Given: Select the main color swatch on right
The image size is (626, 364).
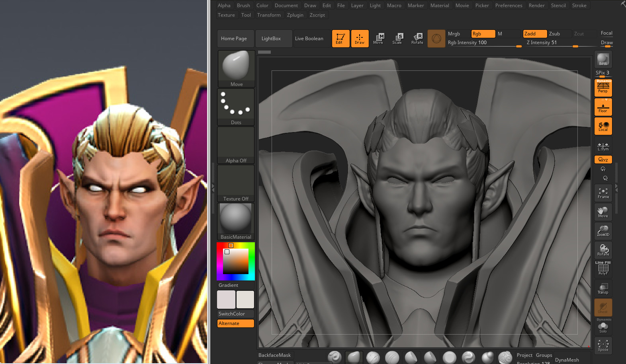Looking at the screenshot, I should pos(245,300).
